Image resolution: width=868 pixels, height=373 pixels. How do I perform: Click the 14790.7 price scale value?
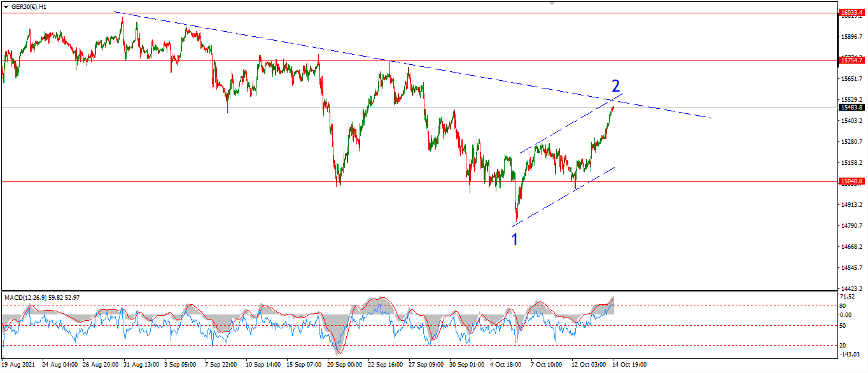tap(851, 225)
